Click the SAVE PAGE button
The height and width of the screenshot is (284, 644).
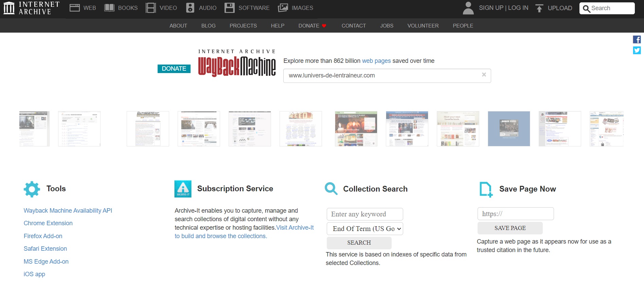point(510,228)
